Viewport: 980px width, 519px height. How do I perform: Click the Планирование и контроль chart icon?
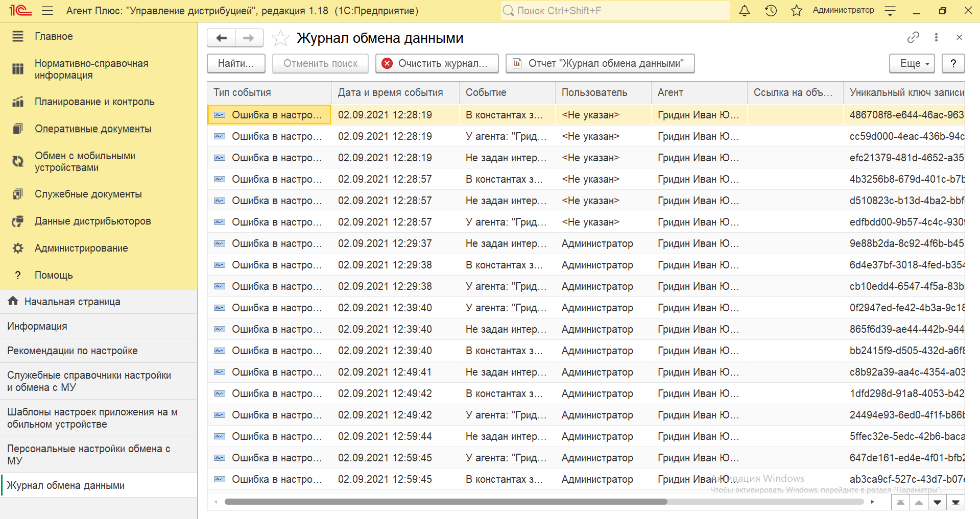coord(18,102)
